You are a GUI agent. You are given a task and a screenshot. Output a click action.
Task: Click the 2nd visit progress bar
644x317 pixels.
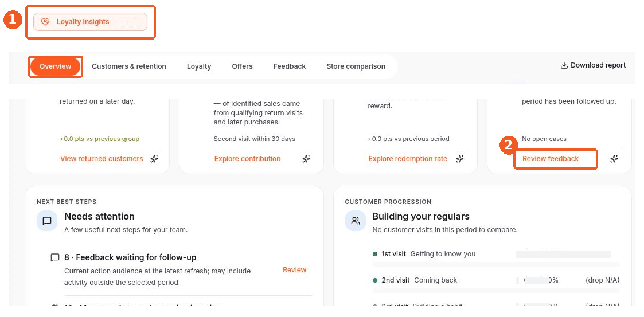pos(495,290)
